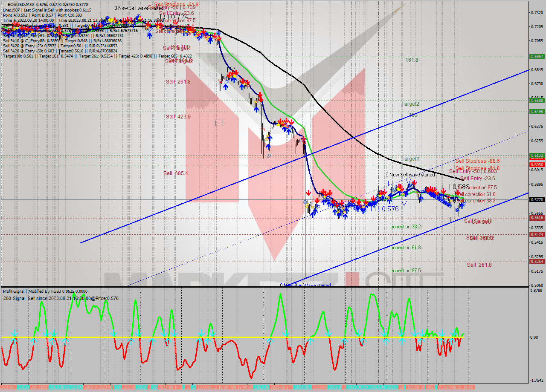The width and height of the screenshot is (546, 392).
Task: Click the 0.00 indicator zero-level value
Action: [534, 337]
